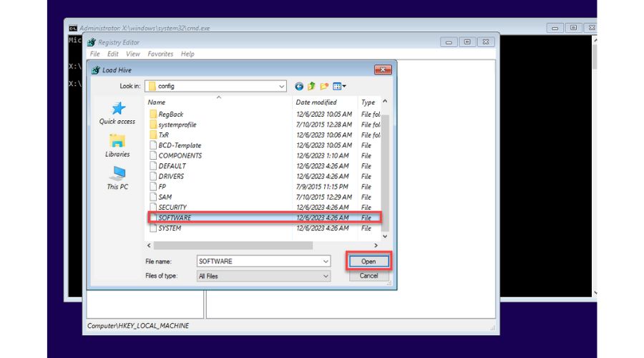Go up one folder level icon
Image resolution: width=644 pixels, height=358 pixels.
coord(311,87)
